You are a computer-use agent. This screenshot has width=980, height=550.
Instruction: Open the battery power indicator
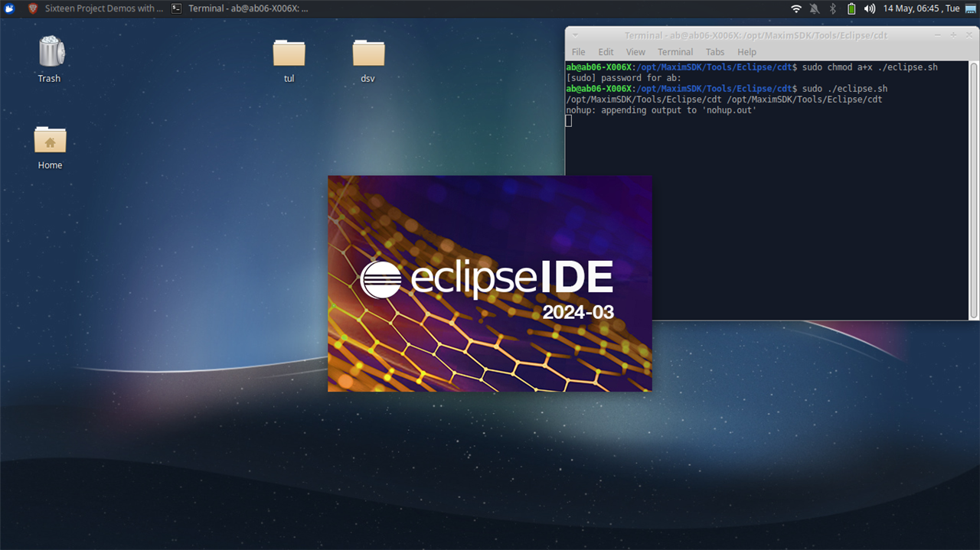(x=851, y=8)
